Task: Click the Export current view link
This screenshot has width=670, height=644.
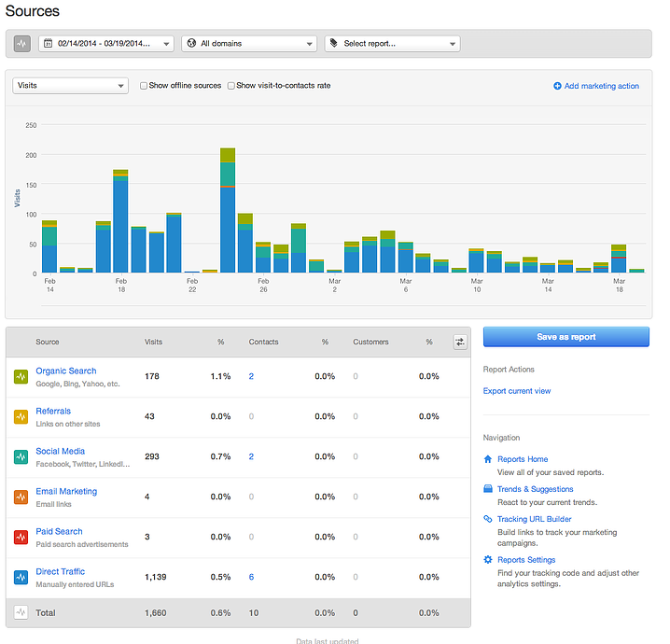Action: click(x=517, y=390)
